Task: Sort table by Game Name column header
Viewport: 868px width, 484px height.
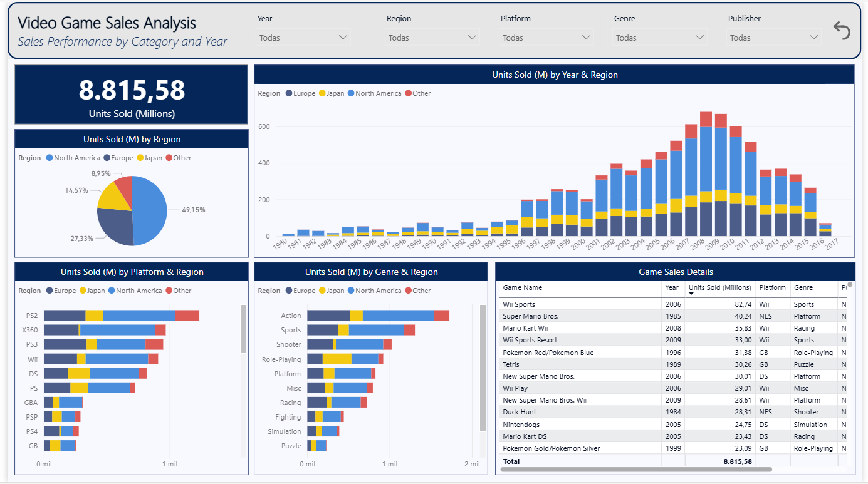Action: click(522, 287)
